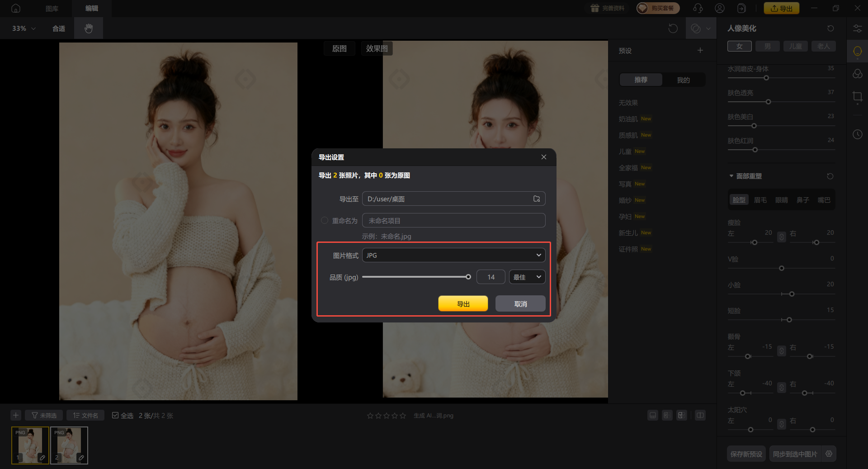Switch to the 我的 presets tab

pyautogui.click(x=683, y=80)
